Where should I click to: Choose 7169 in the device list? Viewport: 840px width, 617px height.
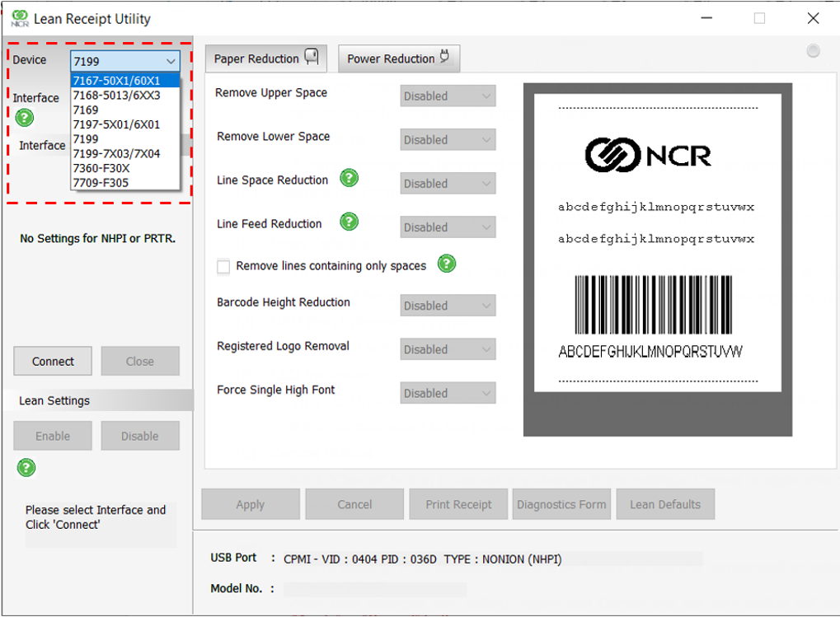[x=125, y=110]
